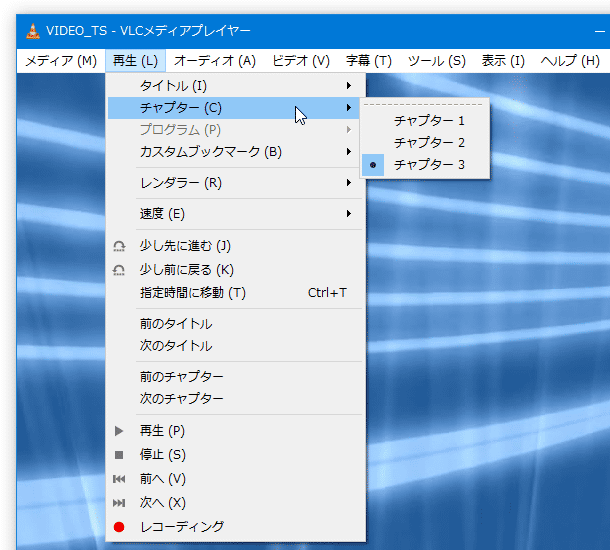Select the checked チャプター 3 item

[x=425, y=165]
